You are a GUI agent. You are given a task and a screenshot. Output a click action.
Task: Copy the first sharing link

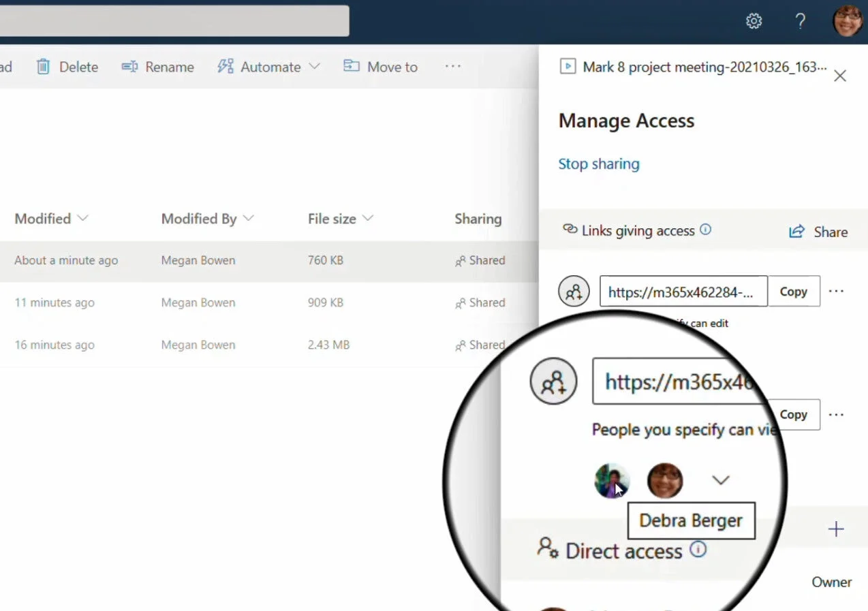[793, 292]
